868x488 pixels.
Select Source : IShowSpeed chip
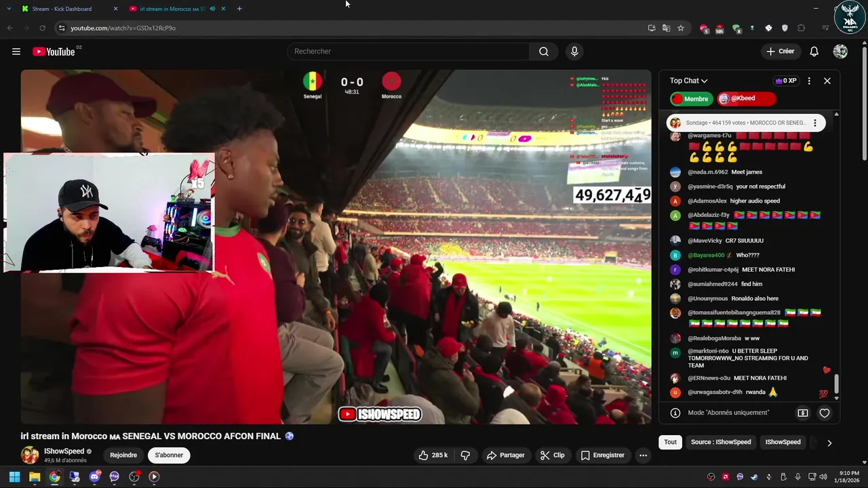(721, 442)
